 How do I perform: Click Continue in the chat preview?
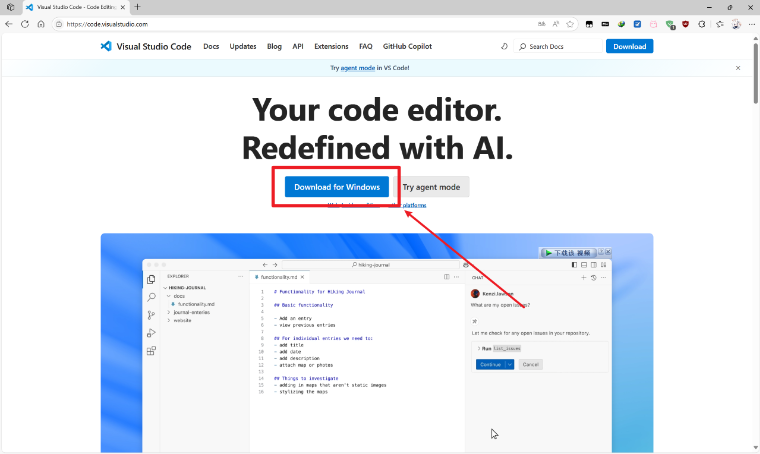pyautogui.click(x=491, y=364)
